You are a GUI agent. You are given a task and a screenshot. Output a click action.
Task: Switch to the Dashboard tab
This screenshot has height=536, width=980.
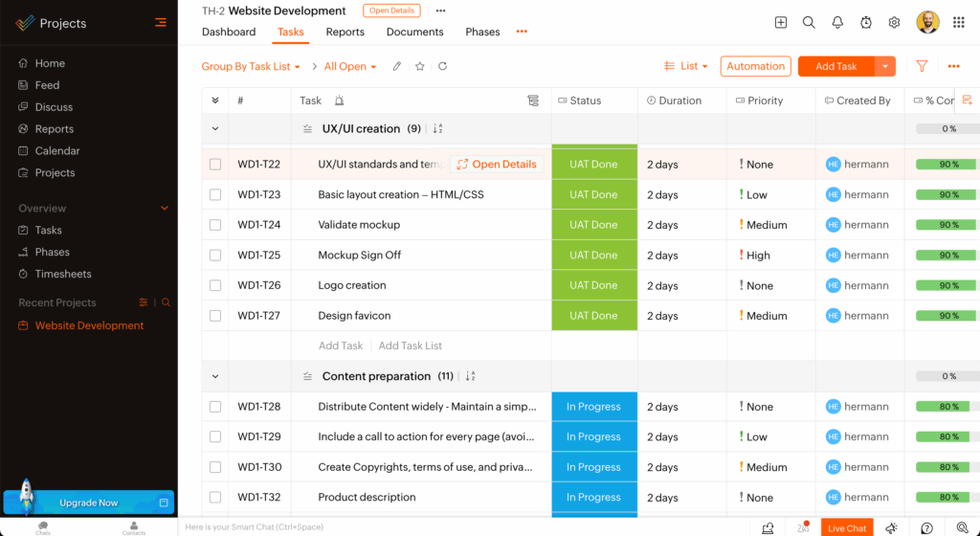[x=229, y=32]
